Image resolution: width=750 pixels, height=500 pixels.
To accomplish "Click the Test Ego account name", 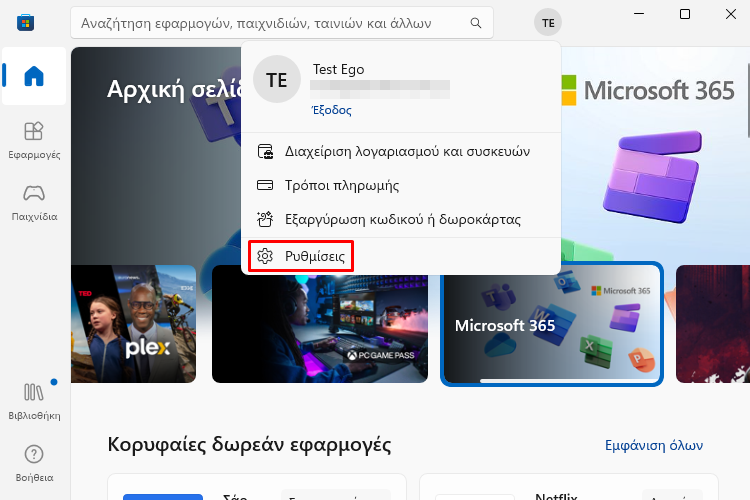I will 339,69.
